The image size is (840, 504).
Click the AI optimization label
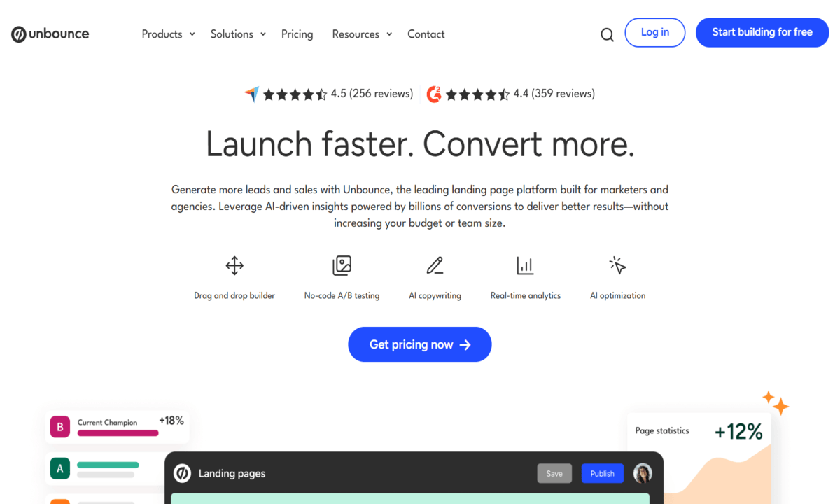click(x=617, y=295)
